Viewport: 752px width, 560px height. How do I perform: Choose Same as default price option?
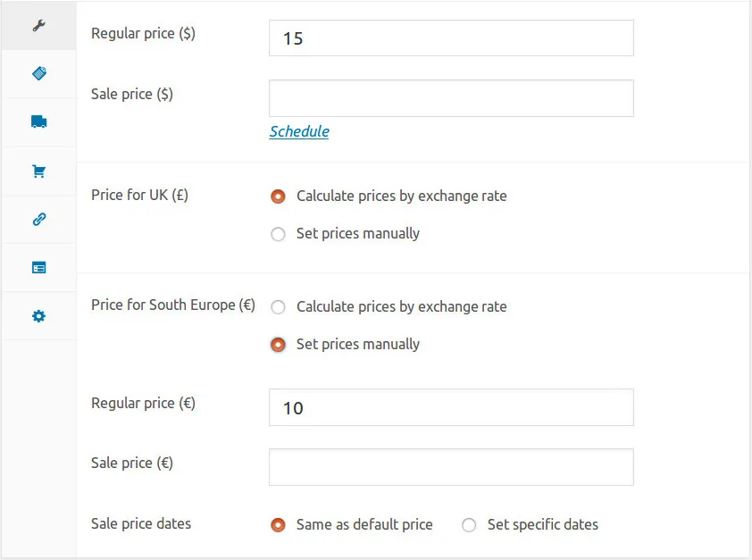[278, 525]
